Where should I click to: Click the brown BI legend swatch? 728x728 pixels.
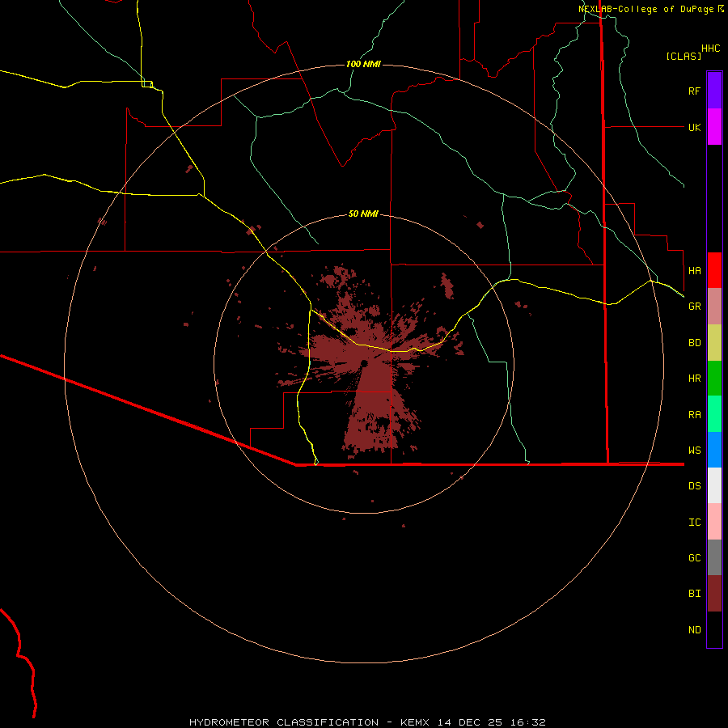coord(714,594)
